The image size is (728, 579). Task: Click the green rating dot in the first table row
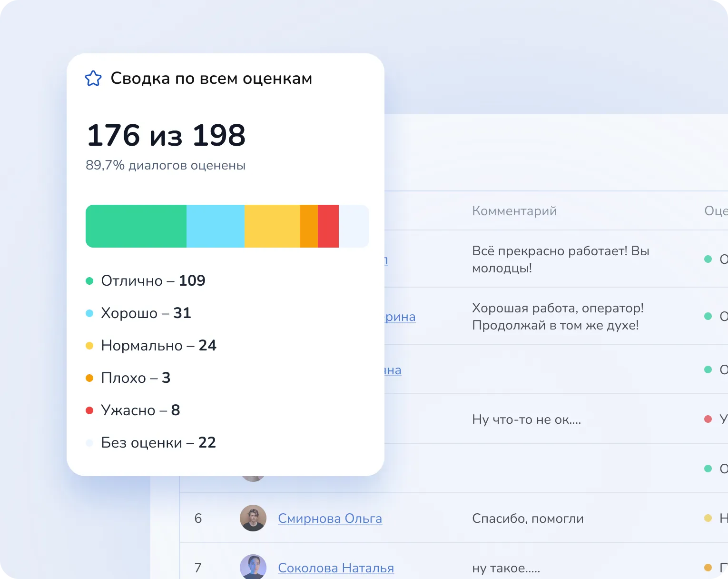708,260
